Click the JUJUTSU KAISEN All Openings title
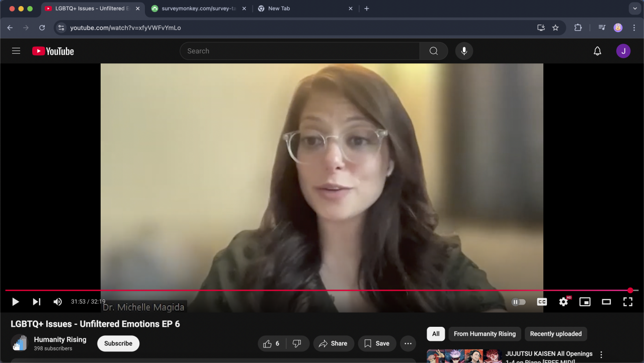The width and height of the screenshot is (644, 363). point(549,357)
